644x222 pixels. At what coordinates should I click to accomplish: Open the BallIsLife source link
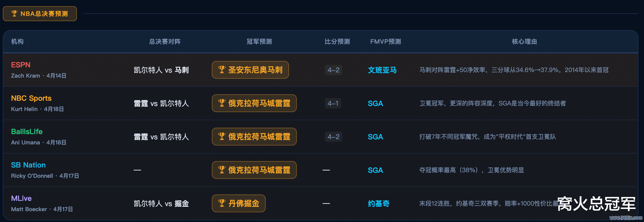pyautogui.click(x=27, y=132)
